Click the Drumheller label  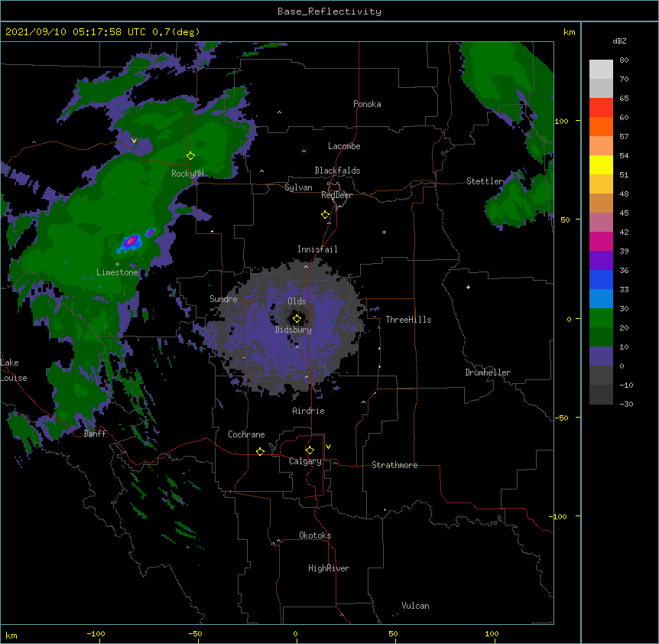(488, 372)
